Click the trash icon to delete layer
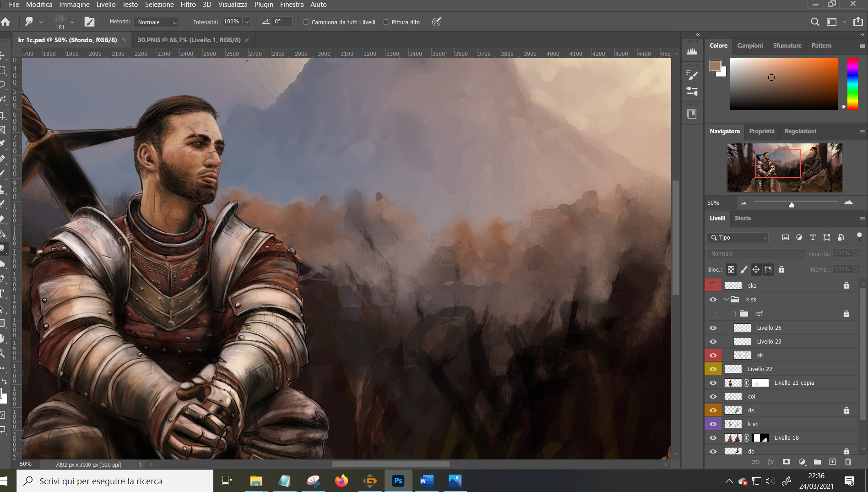This screenshot has width=868, height=492. point(848,462)
